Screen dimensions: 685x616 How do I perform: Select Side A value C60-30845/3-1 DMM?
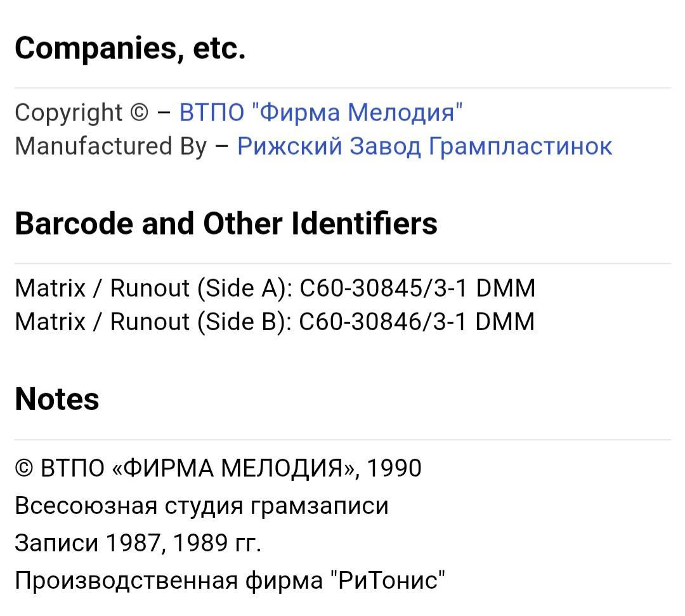pyautogui.click(x=417, y=288)
